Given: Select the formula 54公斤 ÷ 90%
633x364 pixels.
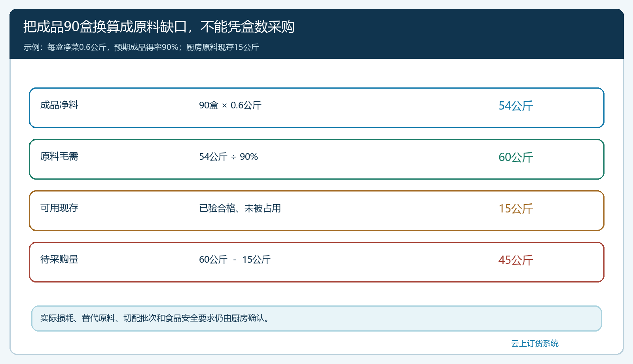Looking at the screenshot, I should pyautogui.click(x=229, y=157).
